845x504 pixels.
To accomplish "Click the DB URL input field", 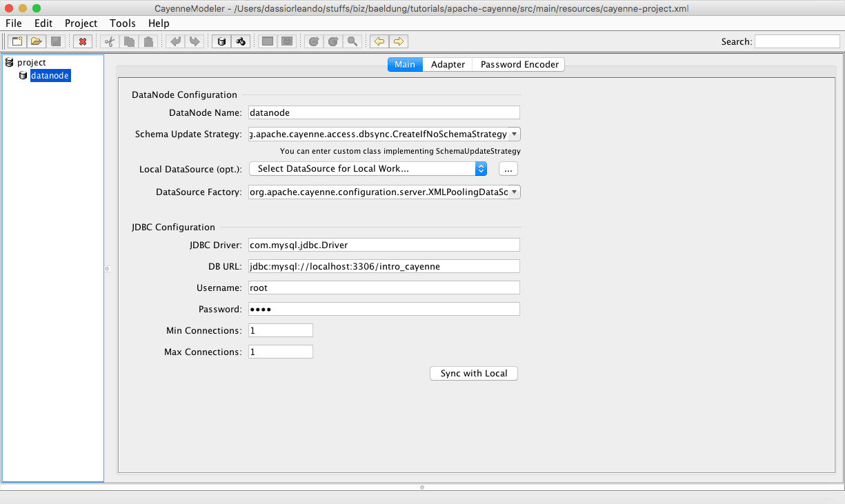I will [384, 267].
